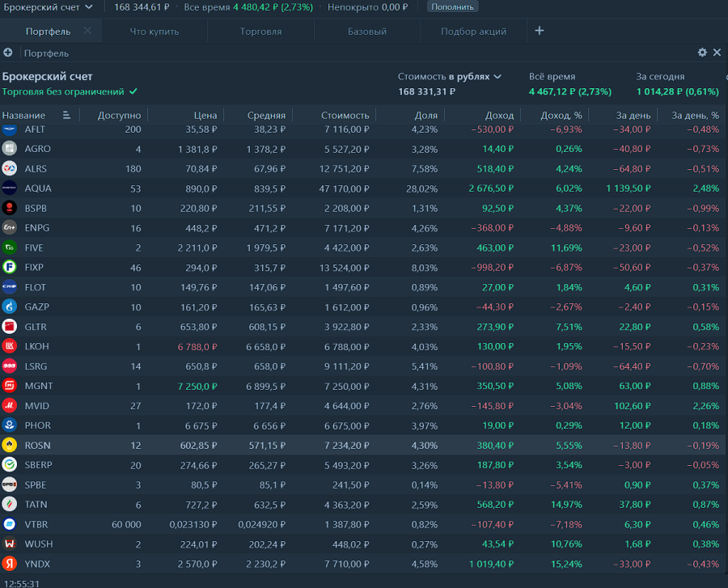The image size is (728, 588).
Task: Click the MGNT Magnit logo
Action: 9,386
